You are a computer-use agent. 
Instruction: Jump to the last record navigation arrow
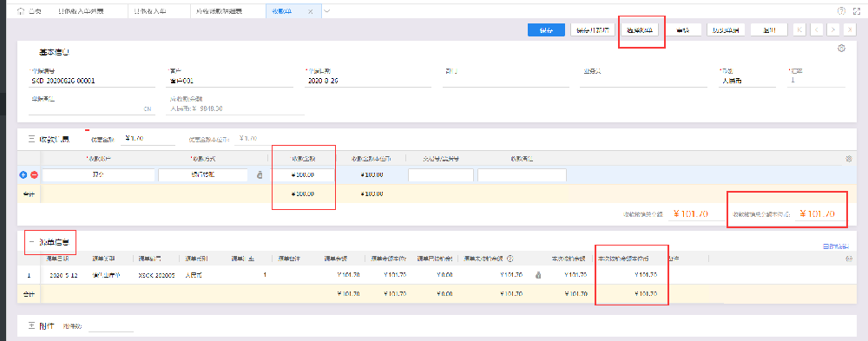pos(850,30)
